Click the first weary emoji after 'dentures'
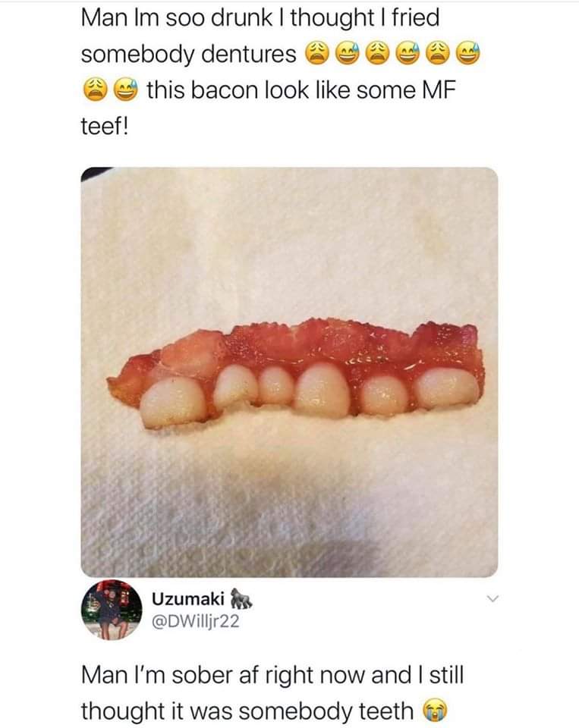The height and width of the screenshot is (728, 579). [x=317, y=53]
